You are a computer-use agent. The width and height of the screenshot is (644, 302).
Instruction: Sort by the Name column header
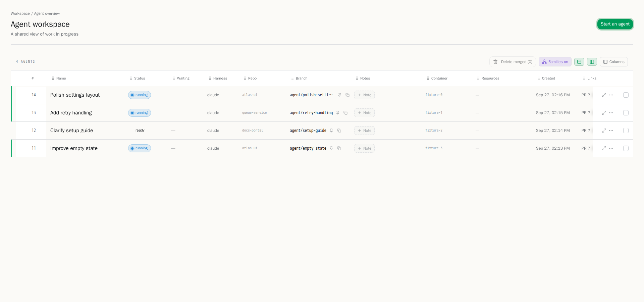coord(61,78)
